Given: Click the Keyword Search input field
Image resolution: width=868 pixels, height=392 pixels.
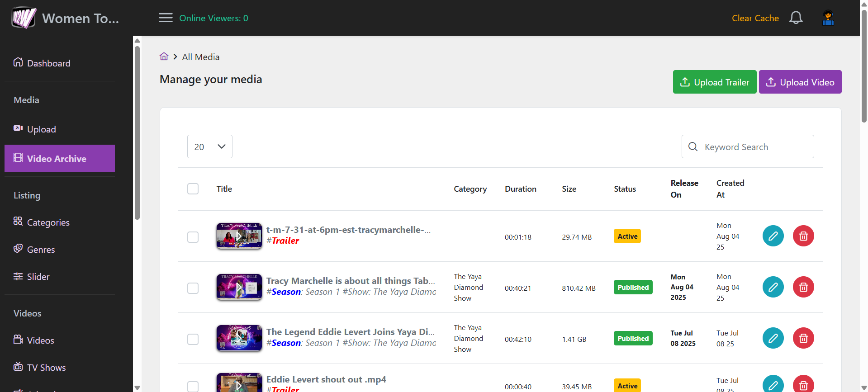Looking at the screenshot, I should [748, 146].
